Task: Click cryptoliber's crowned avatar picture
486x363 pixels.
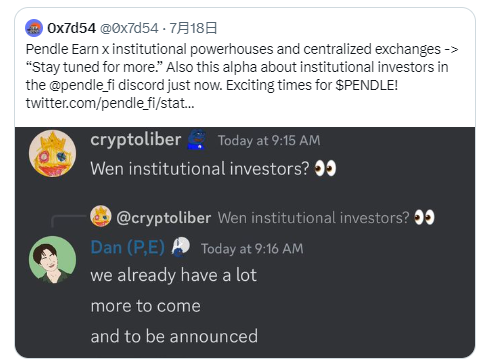Action: 52,153
